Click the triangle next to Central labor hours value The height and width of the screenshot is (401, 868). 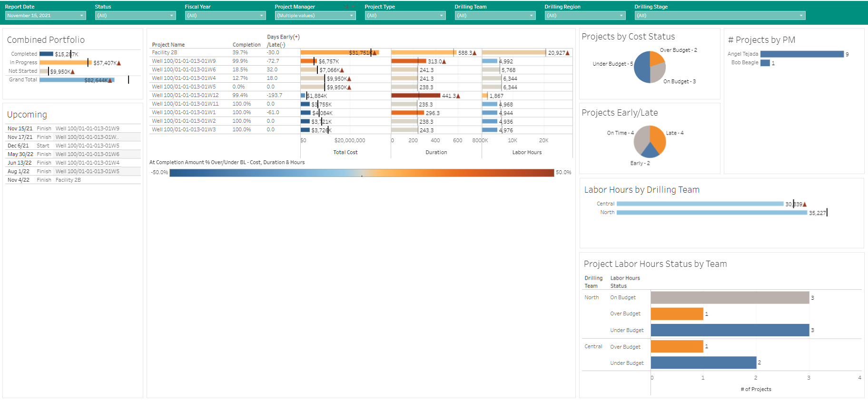tap(805, 204)
